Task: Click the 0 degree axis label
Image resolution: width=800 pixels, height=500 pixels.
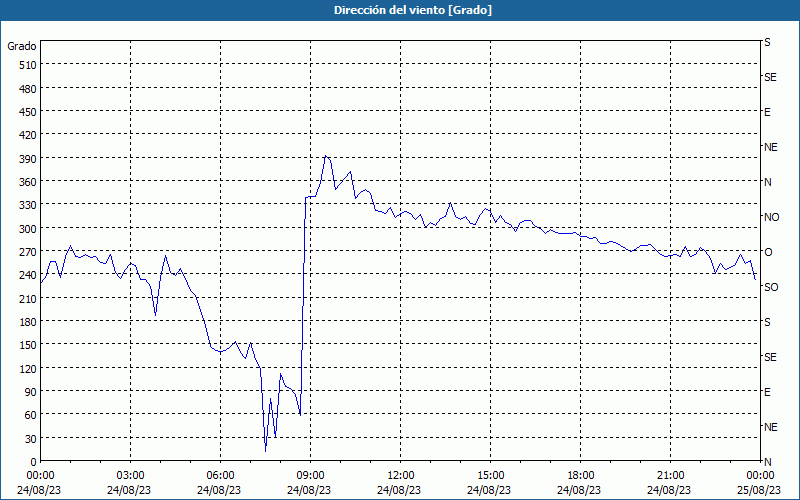Action: pos(34,462)
